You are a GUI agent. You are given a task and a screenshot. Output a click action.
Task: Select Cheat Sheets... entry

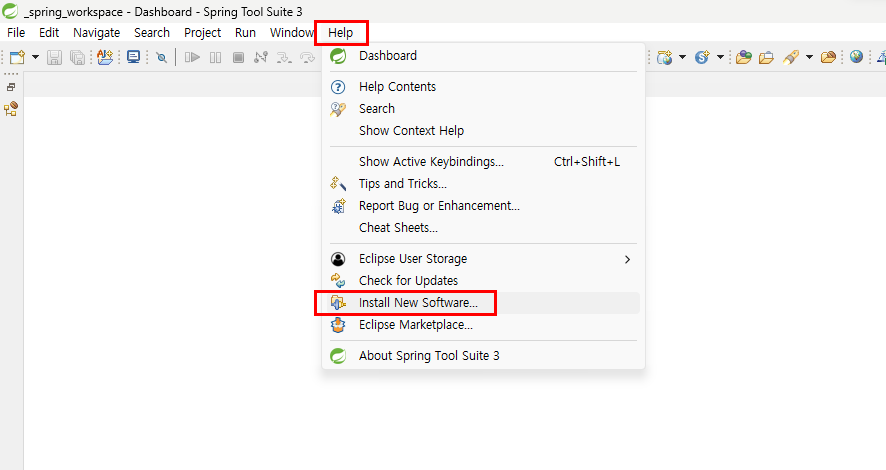point(483,228)
